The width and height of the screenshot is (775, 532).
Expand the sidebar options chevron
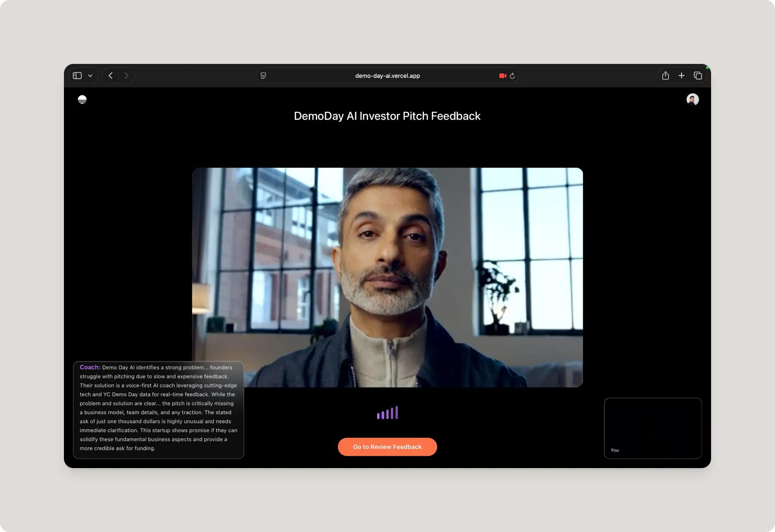click(90, 76)
